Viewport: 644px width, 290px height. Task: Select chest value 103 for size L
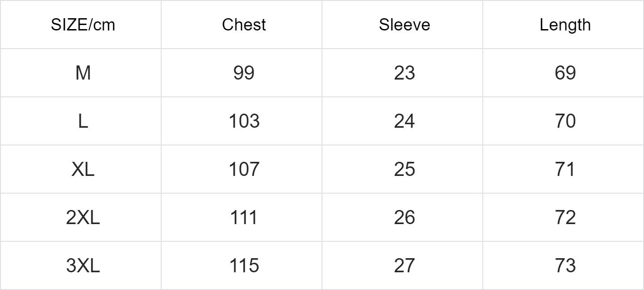pos(244,121)
